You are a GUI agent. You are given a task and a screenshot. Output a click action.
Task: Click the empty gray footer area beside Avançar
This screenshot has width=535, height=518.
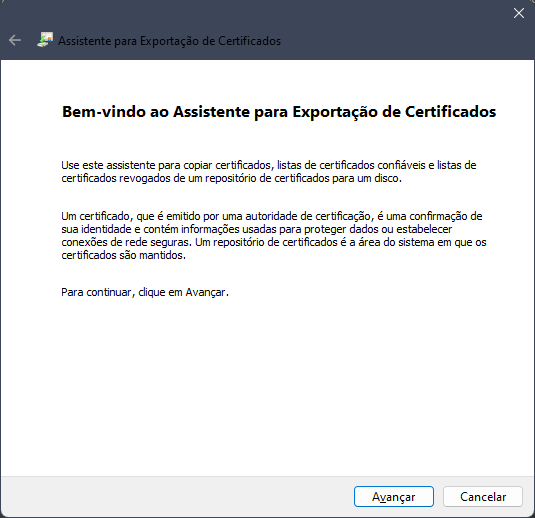tap(177, 497)
